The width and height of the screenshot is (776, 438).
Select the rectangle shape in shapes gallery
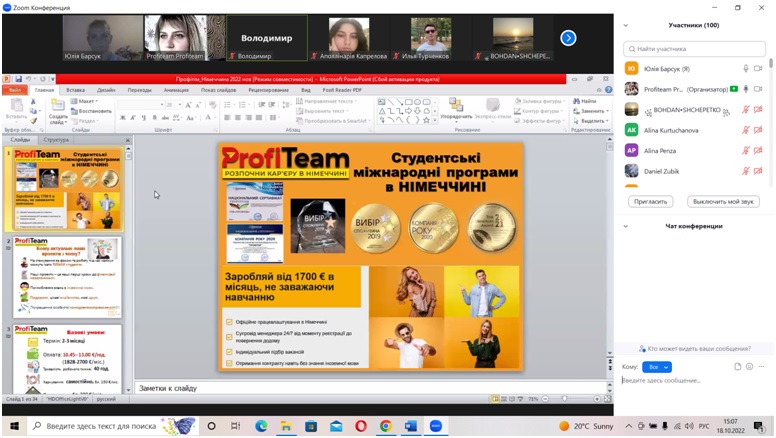(408, 102)
